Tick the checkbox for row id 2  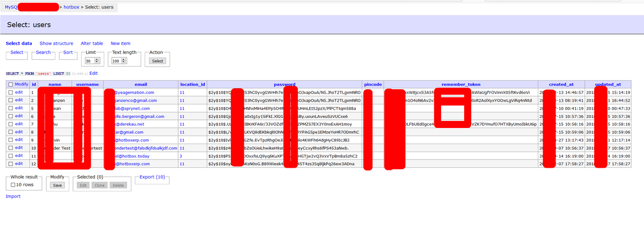(11, 101)
